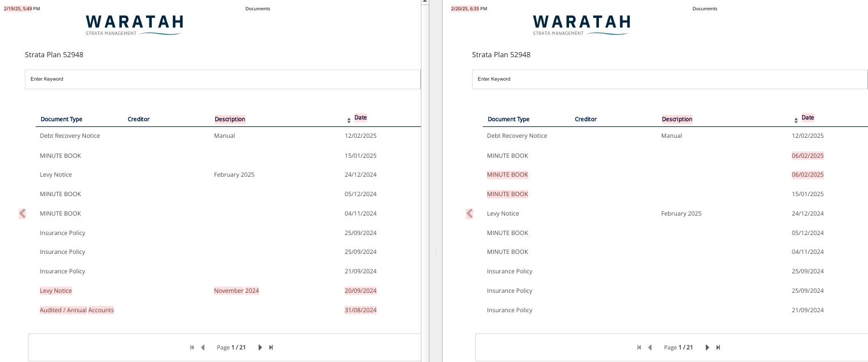Open MINUTE BOOK dated 15/01/2025 in 2/19/25 document
Image resolution: width=868 pixels, height=362 pixels.
point(60,156)
